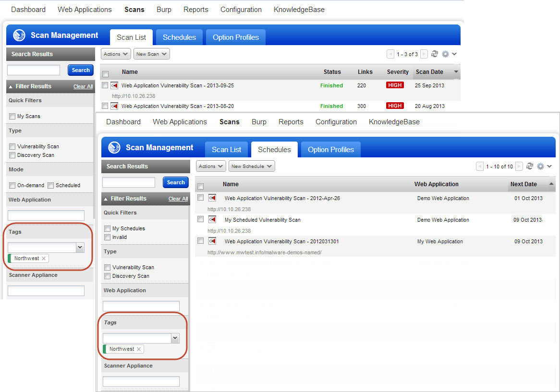
Task: Enable the My Scans quick filter
Action: click(12, 116)
